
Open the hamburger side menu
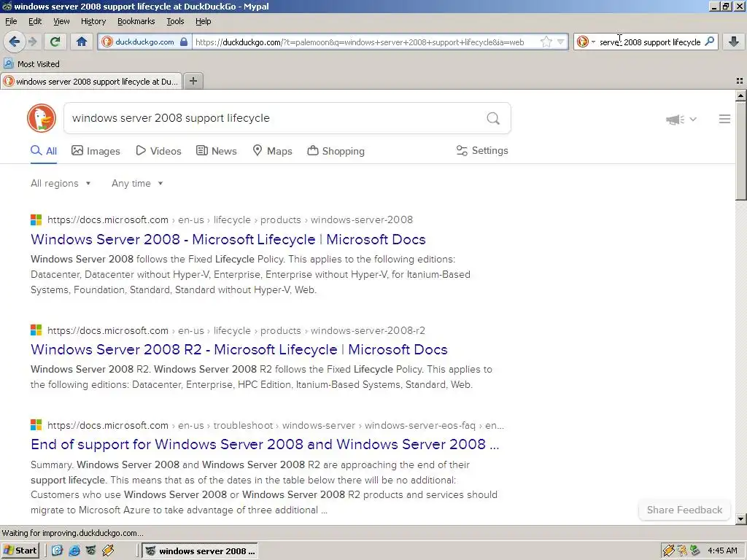[724, 119]
